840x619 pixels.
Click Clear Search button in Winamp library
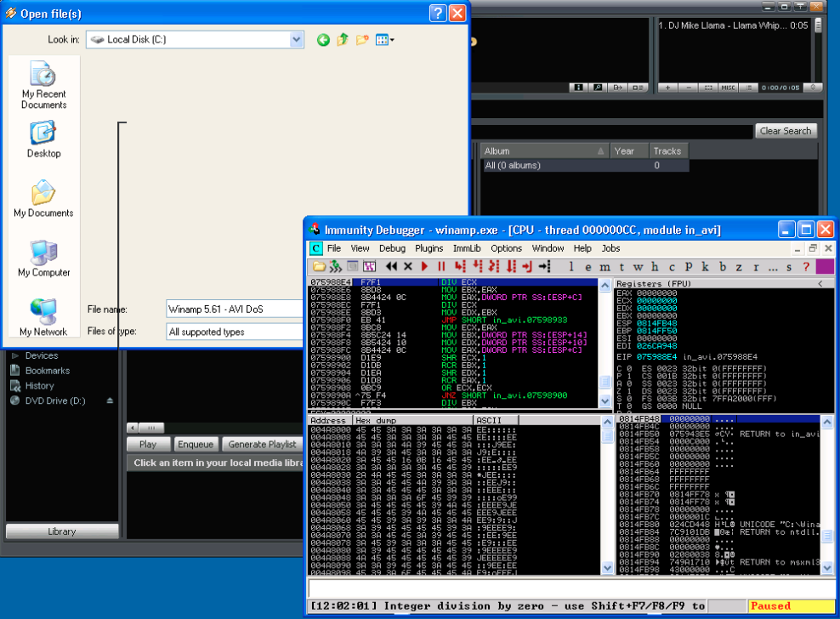tap(786, 131)
